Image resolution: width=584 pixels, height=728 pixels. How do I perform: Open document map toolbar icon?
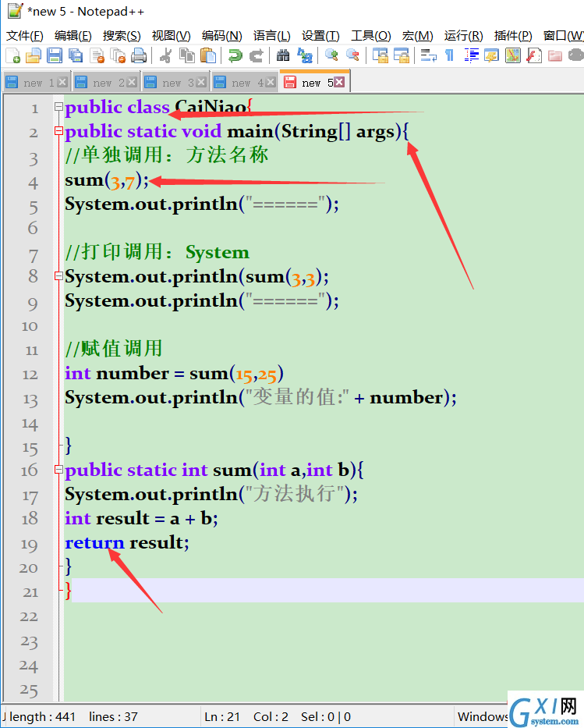click(x=512, y=55)
